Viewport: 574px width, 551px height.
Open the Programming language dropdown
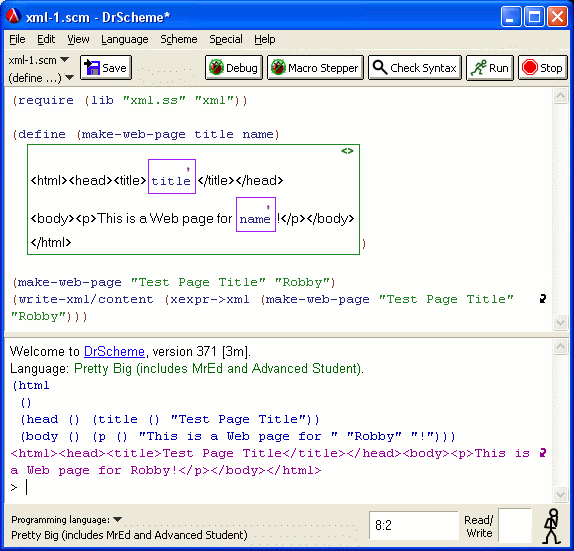[66, 520]
